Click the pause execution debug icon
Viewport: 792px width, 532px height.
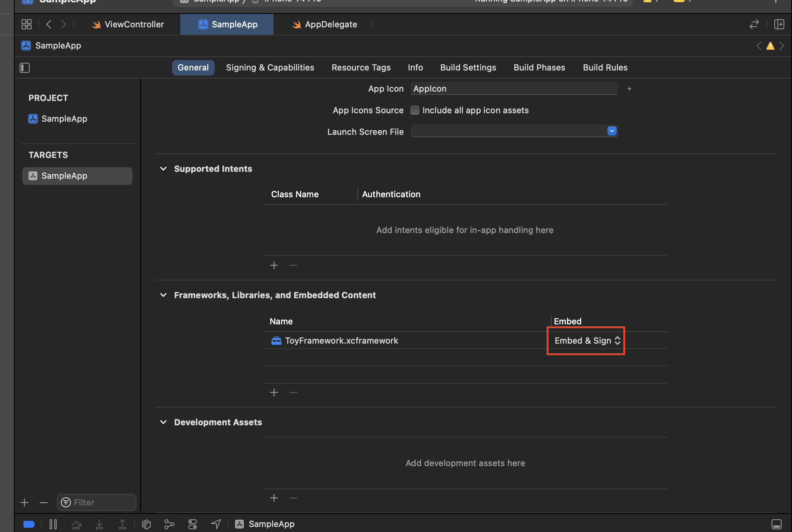[53, 524]
